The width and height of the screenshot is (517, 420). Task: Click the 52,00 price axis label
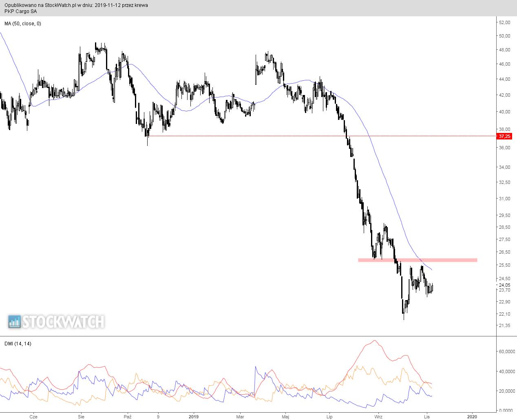(504, 23)
